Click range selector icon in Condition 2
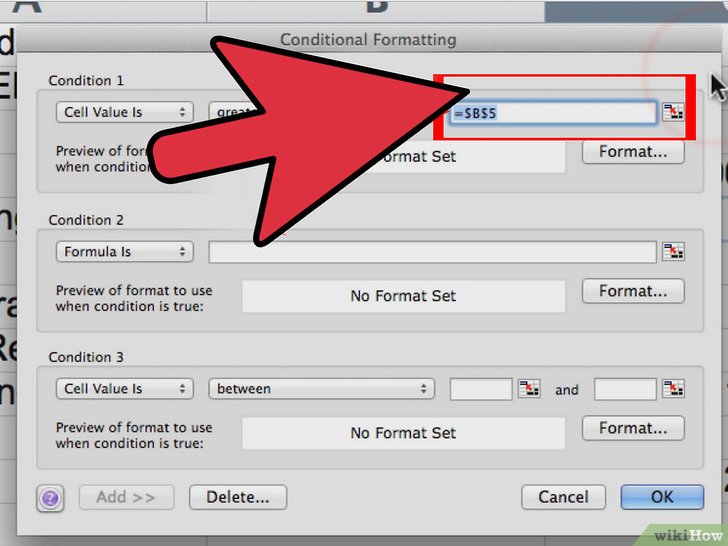Image resolution: width=728 pixels, height=546 pixels. pos(673,251)
